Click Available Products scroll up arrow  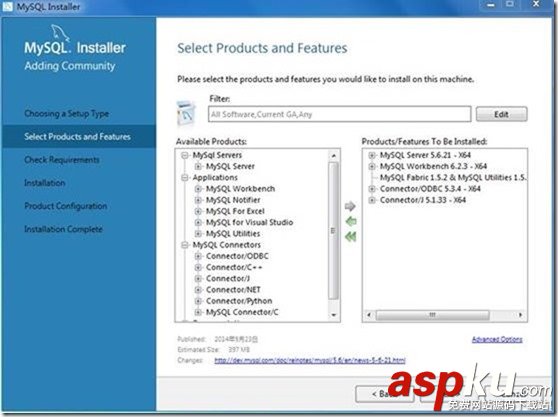333,156
